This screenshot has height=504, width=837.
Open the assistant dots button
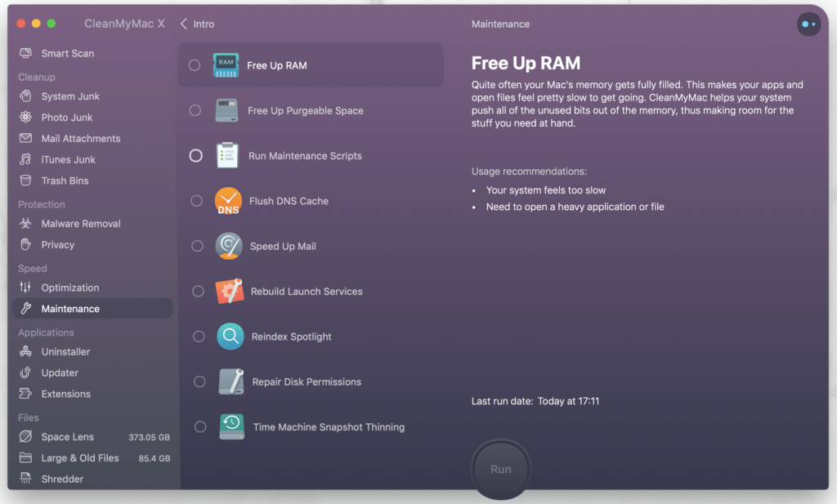coord(808,24)
